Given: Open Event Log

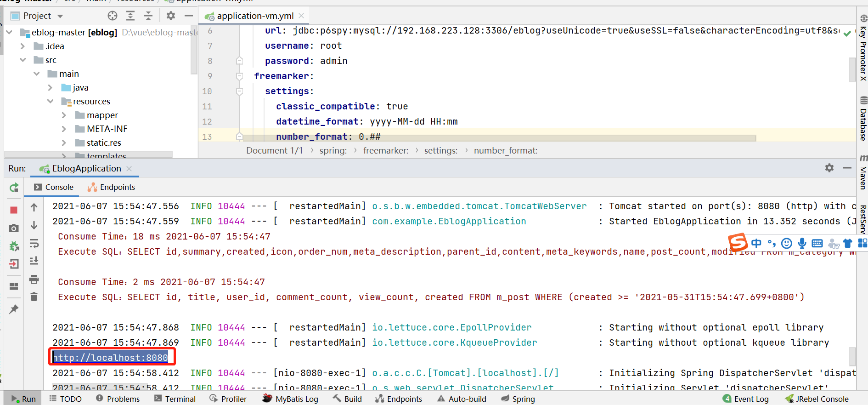Looking at the screenshot, I should click(746, 399).
